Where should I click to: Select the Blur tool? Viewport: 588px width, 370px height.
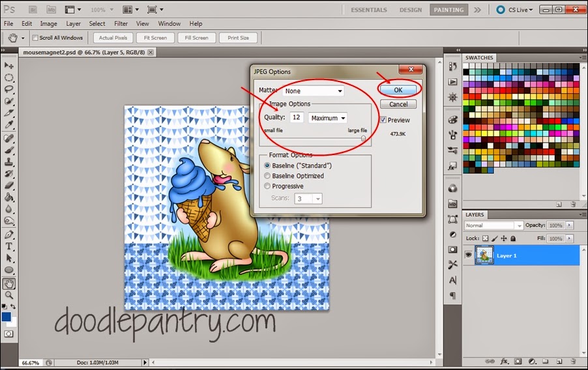pyautogui.click(x=8, y=209)
